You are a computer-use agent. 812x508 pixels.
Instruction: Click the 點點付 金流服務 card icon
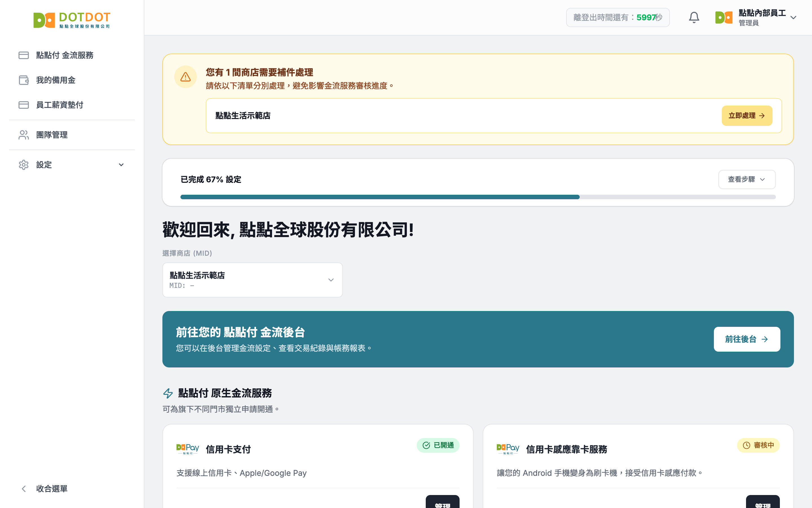23,55
